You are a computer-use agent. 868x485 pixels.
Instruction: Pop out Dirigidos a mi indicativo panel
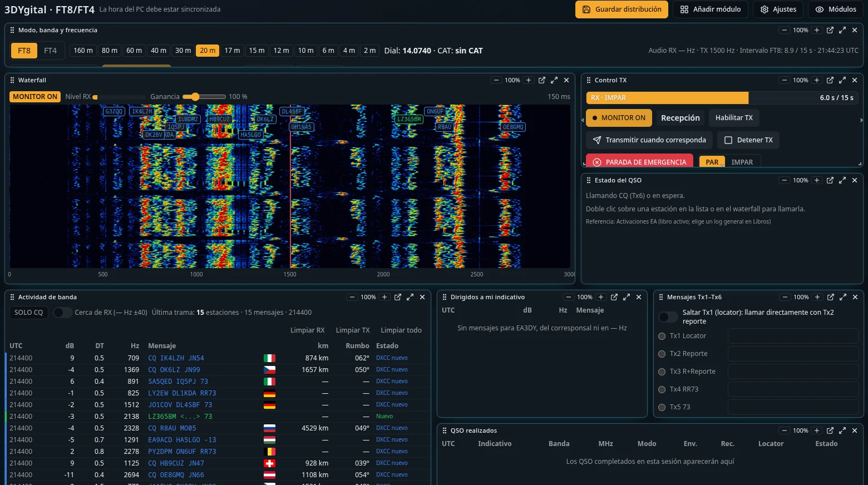614,297
